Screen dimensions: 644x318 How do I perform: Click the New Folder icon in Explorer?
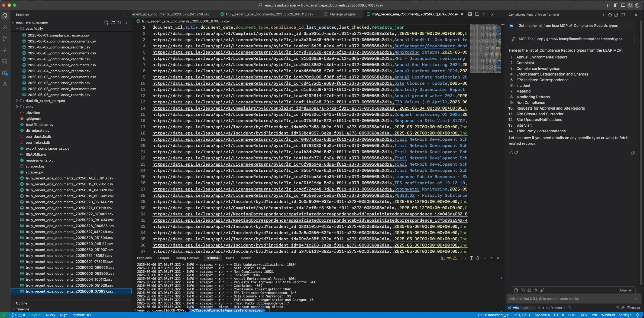click(113, 22)
